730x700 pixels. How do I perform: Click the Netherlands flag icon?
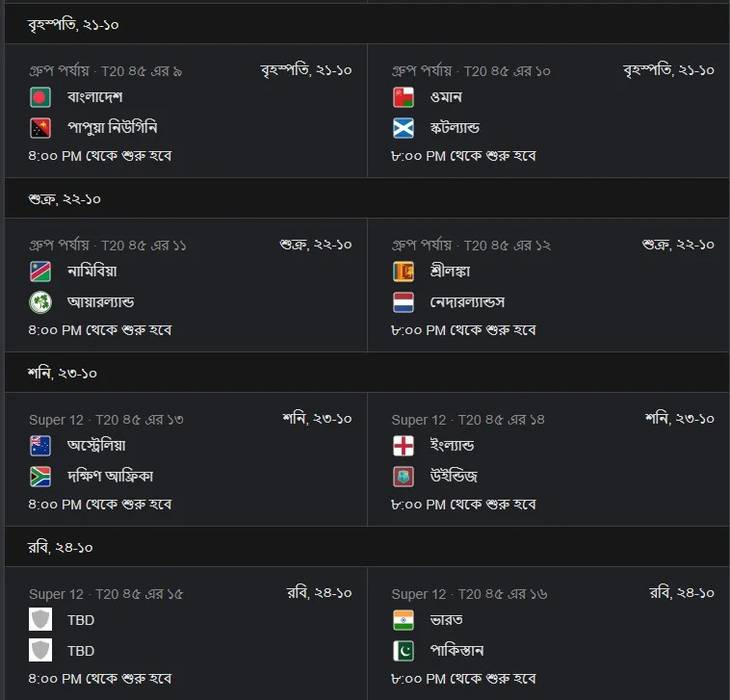404,302
